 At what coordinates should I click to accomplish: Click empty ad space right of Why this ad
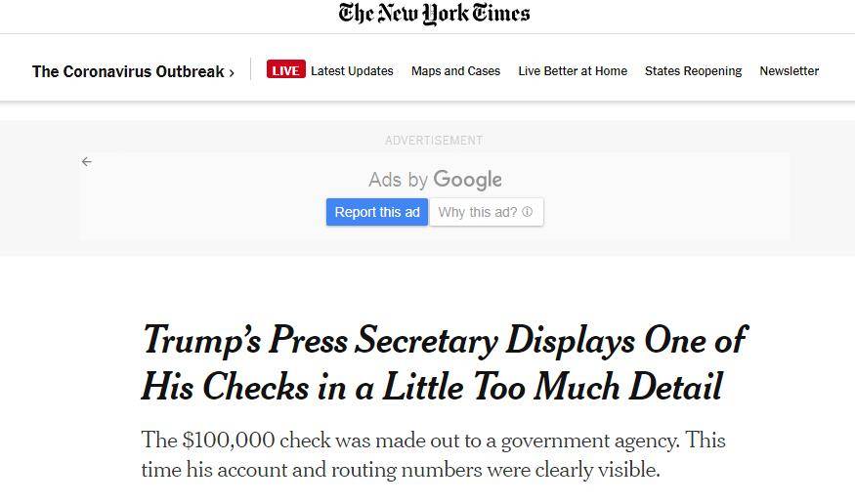[664, 212]
